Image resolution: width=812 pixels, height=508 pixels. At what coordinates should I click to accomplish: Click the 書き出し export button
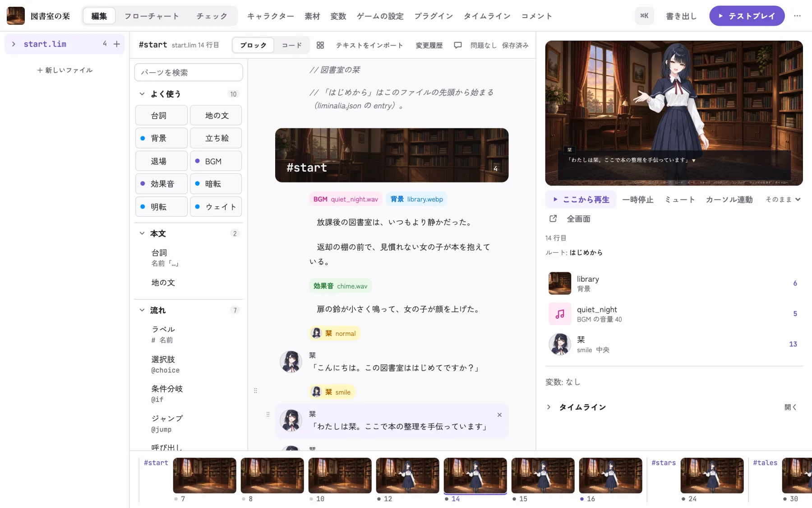(x=681, y=16)
